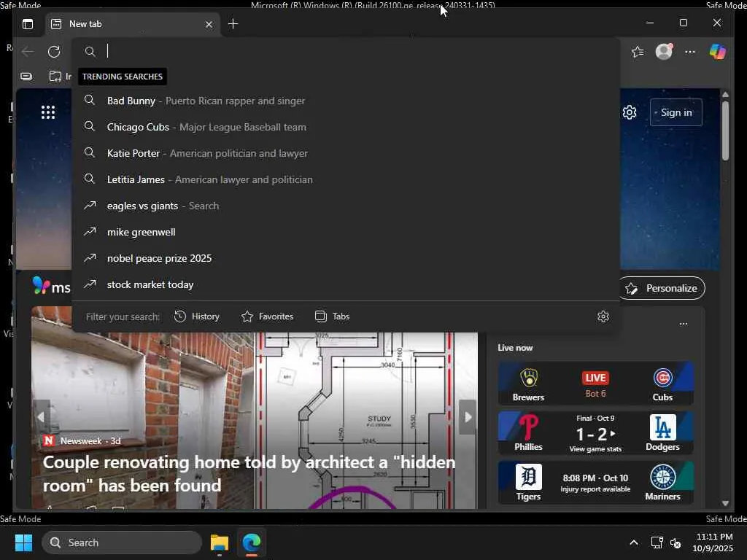Choose nobel peace prize 2025 suggestion

(346, 258)
